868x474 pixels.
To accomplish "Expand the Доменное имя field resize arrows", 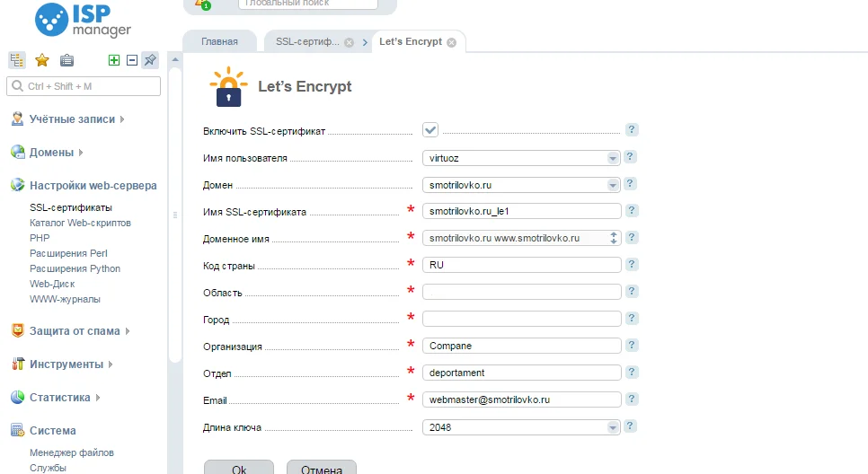I will click(x=614, y=239).
